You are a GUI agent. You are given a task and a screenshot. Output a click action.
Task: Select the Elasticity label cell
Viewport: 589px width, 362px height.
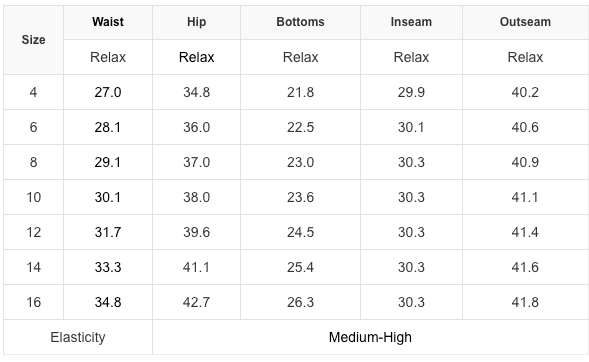[78, 337]
